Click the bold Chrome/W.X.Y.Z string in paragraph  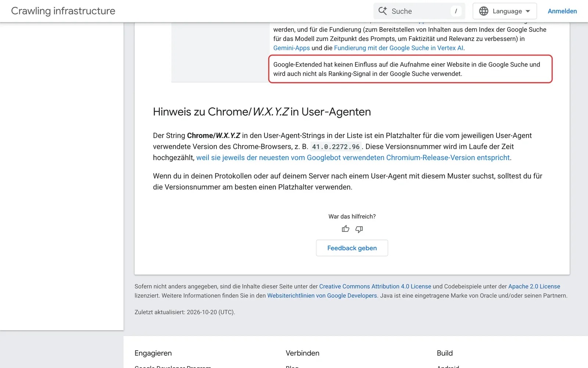(x=214, y=135)
